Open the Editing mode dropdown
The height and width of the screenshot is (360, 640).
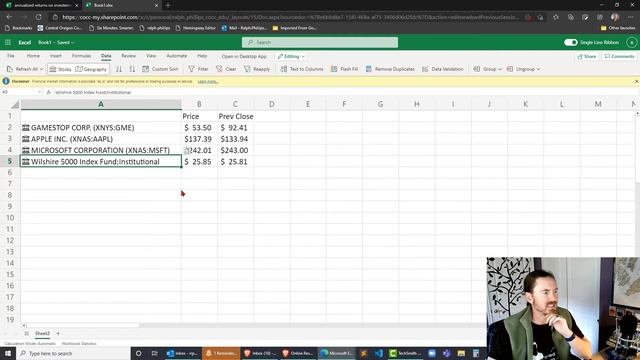[x=291, y=56]
